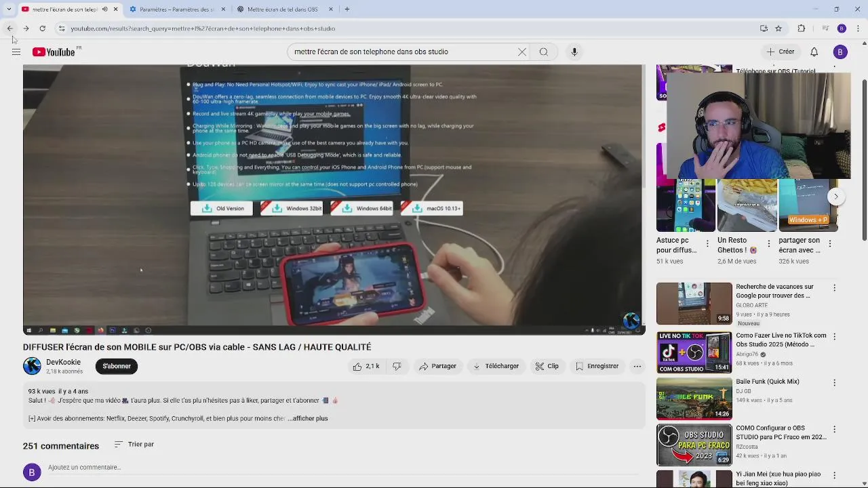Open options for Como Fazer Live video
Image resolution: width=868 pixels, height=488 pixels.
coord(834,336)
